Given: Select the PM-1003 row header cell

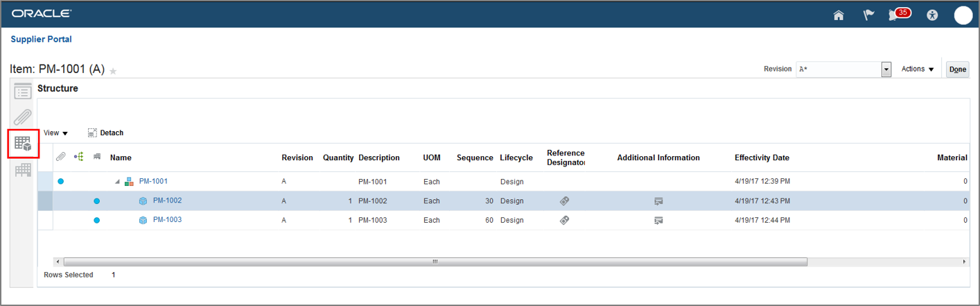Looking at the screenshot, I should point(45,220).
